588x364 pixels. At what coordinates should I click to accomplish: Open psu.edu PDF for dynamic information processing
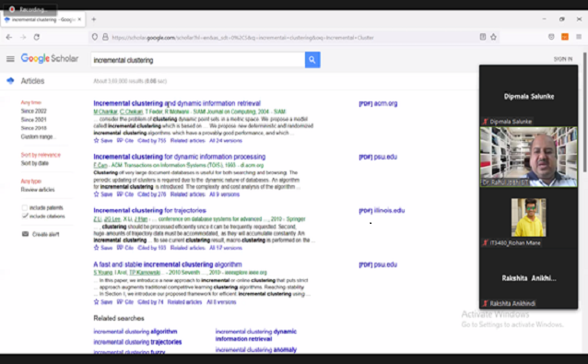click(378, 157)
